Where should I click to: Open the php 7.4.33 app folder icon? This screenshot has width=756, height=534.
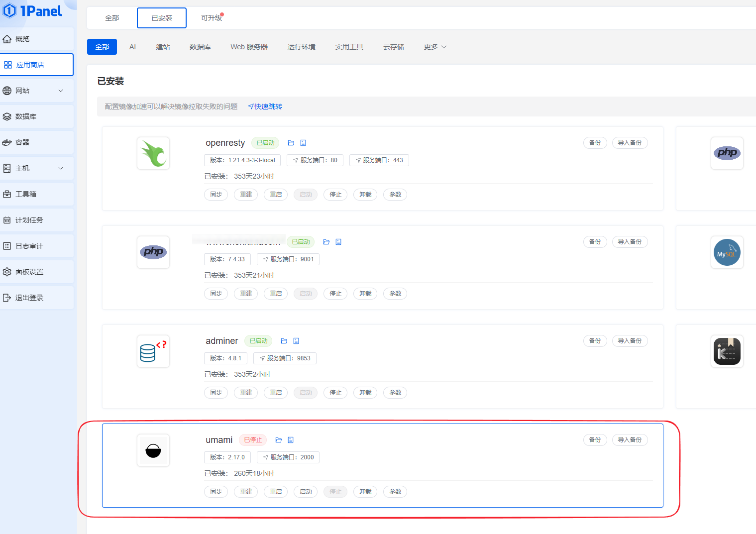tap(326, 242)
